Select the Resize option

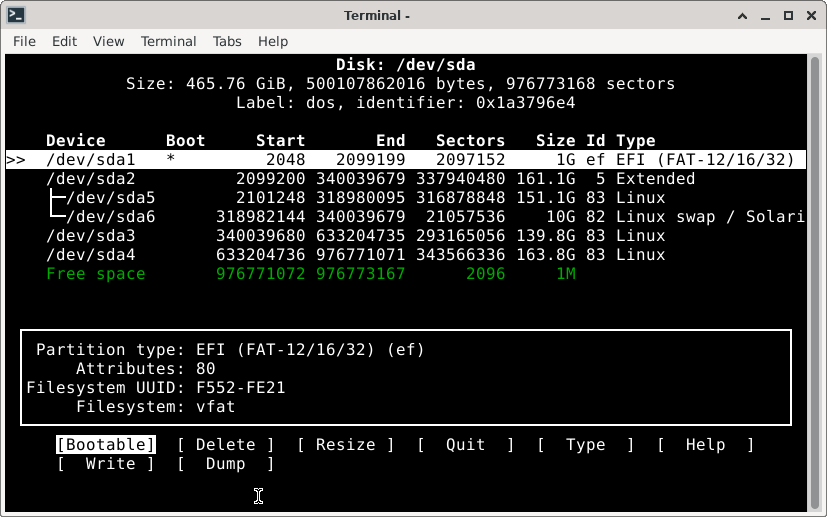(345, 445)
